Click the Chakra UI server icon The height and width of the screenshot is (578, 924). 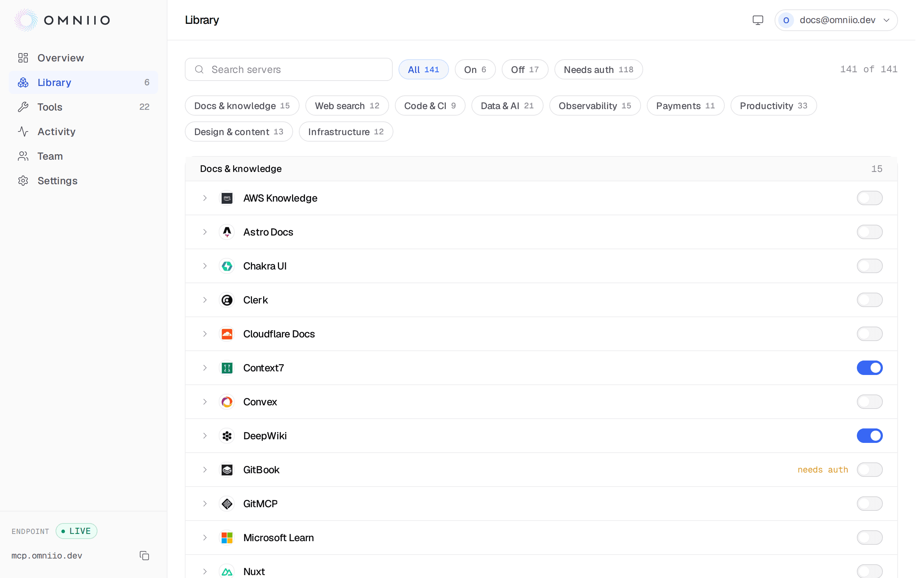click(227, 266)
